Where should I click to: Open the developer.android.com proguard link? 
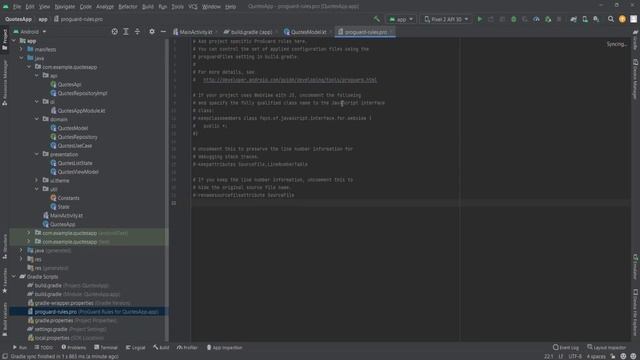[x=290, y=80]
